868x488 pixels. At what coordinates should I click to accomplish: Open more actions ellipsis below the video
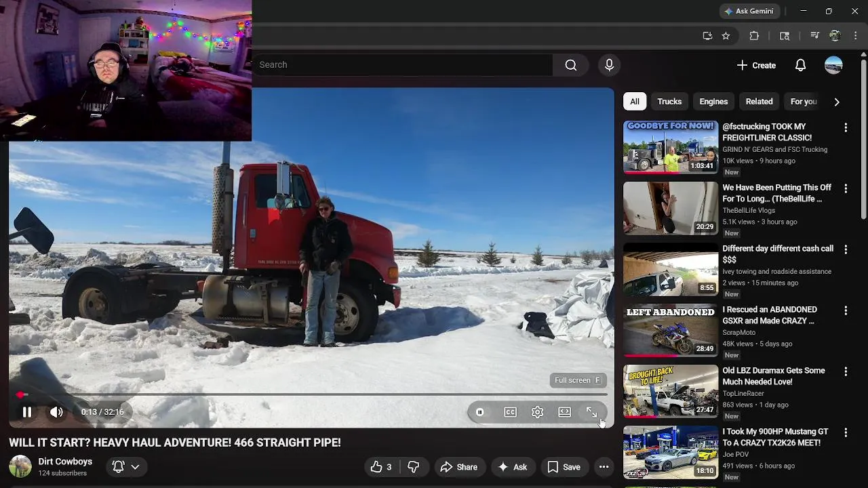(604, 467)
